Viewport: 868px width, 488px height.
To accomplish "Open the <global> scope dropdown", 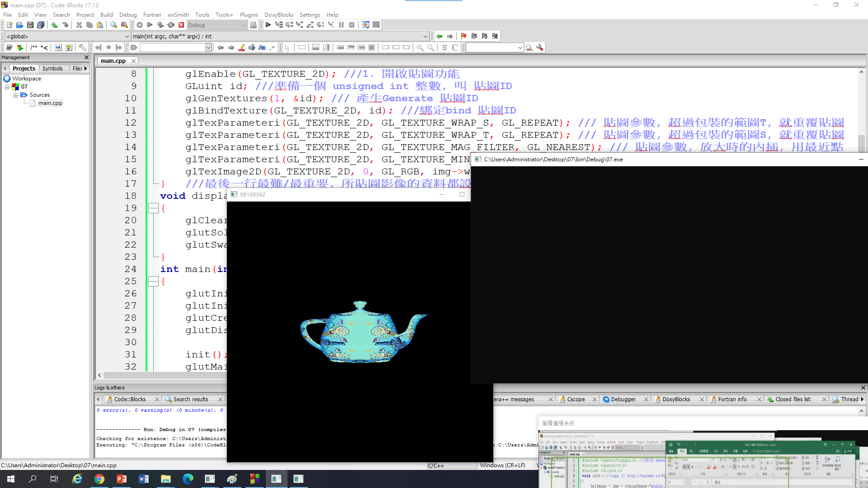I will coord(127,36).
